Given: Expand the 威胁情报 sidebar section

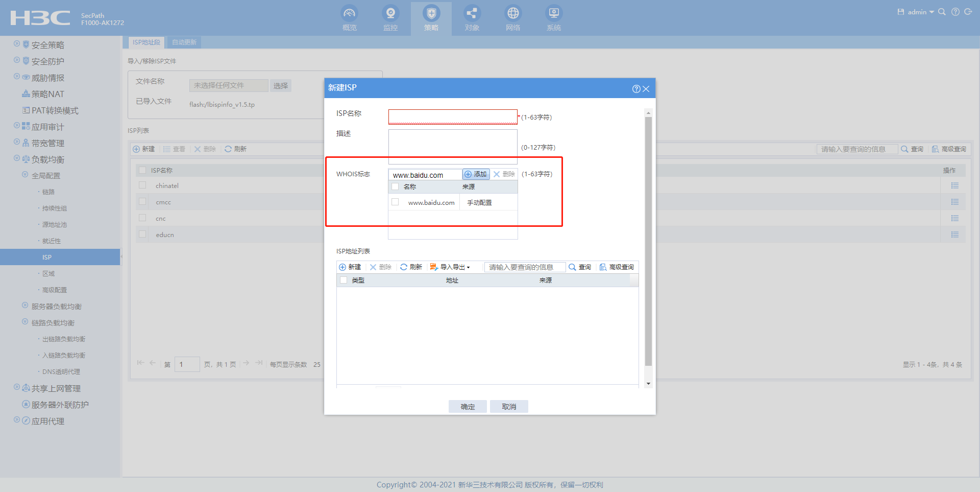Looking at the screenshot, I should pyautogui.click(x=17, y=77).
